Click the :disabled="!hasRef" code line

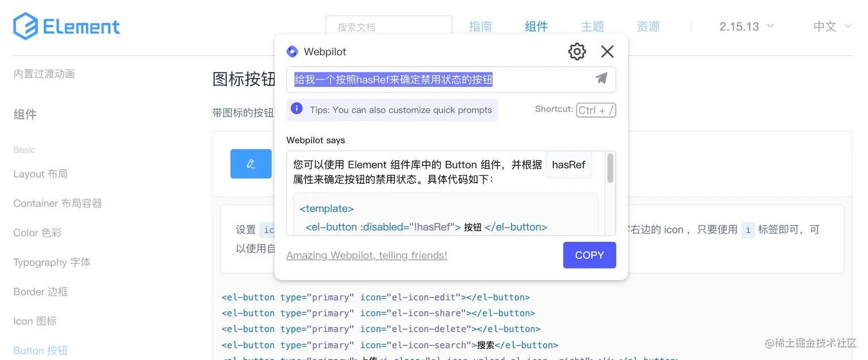point(427,227)
